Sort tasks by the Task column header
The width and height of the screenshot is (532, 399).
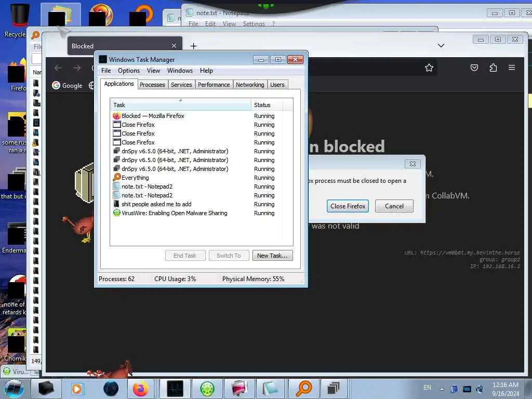coord(180,105)
